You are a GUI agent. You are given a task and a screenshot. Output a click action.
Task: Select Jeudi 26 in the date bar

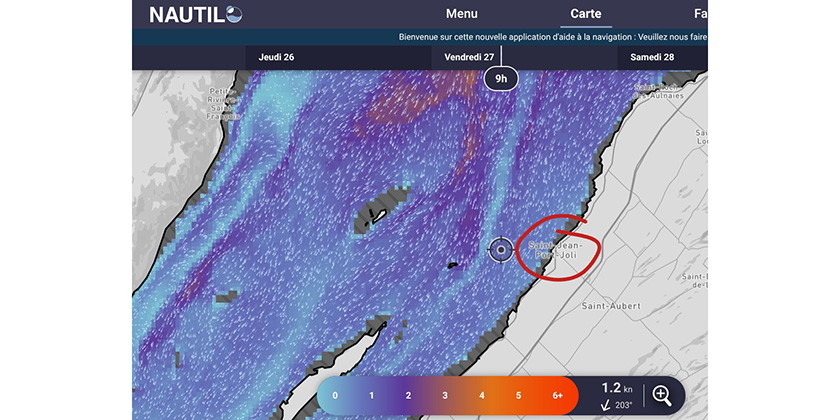pyautogui.click(x=276, y=57)
